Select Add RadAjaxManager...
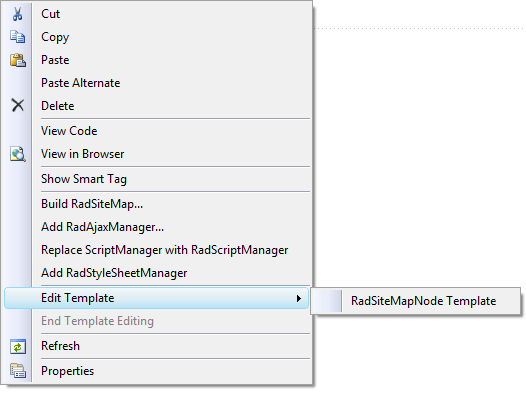The image size is (526, 395). 156,227
